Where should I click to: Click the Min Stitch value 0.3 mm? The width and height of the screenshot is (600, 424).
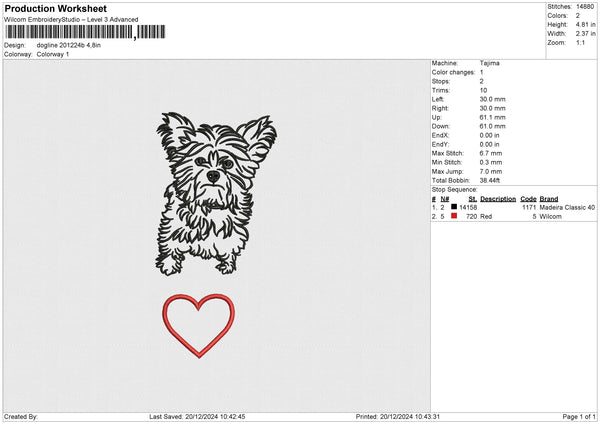click(x=491, y=162)
